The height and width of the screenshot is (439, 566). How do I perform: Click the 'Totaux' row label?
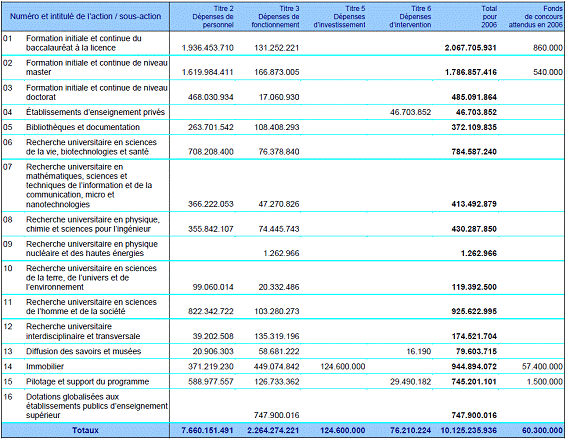(x=85, y=430)
